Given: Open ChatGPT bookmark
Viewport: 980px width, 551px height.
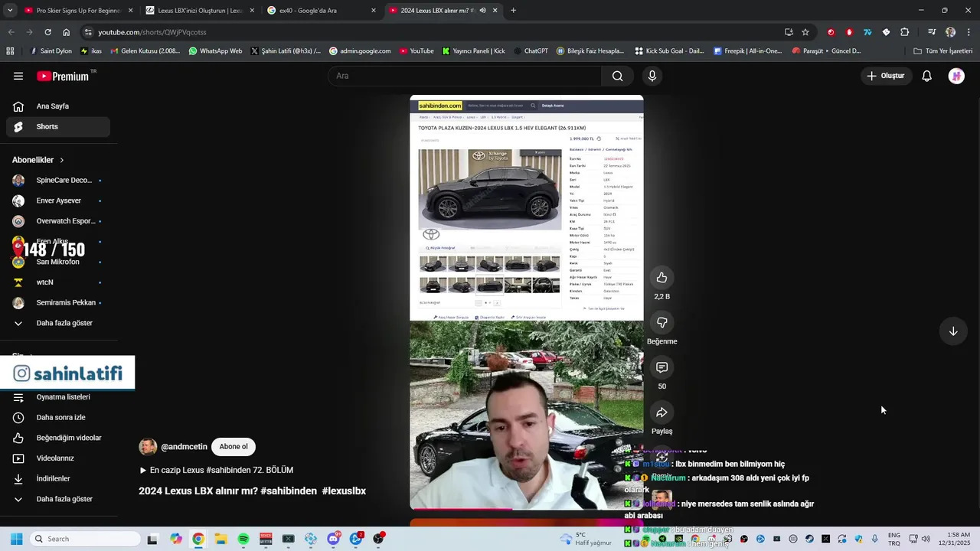Looking at the screenshot, I should point(531,51).
